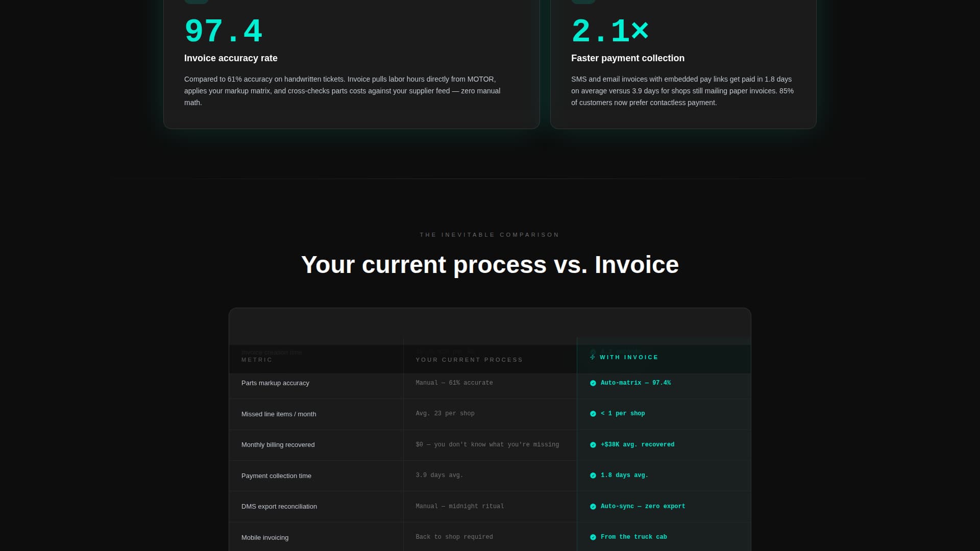The height and width of the screenshot is (551, 980).
Task: Select the DMS export reconciliation row label
Action: [279, 507]
